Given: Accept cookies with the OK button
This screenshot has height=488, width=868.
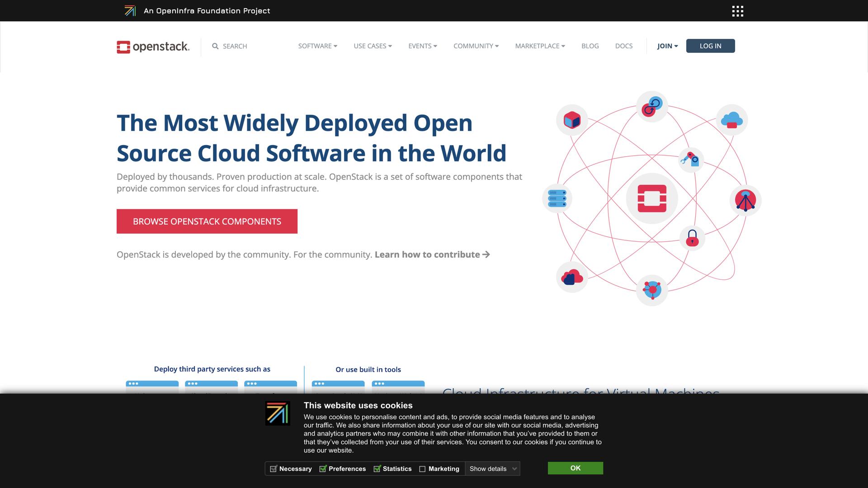Looking at the screenshot, I should pos(575,468).
